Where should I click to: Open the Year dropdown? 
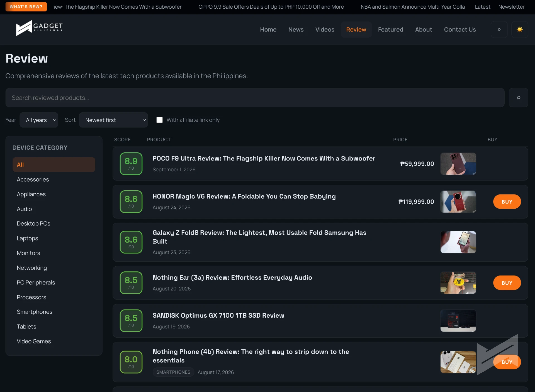(x=39, y=120)
